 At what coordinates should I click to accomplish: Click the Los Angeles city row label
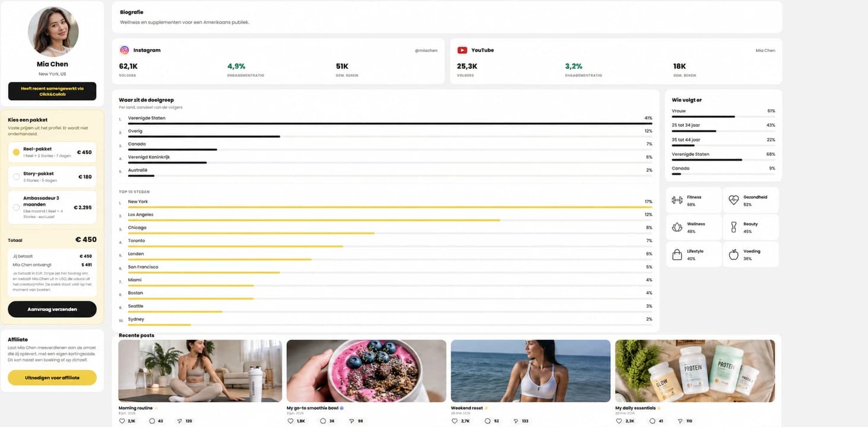141,215
